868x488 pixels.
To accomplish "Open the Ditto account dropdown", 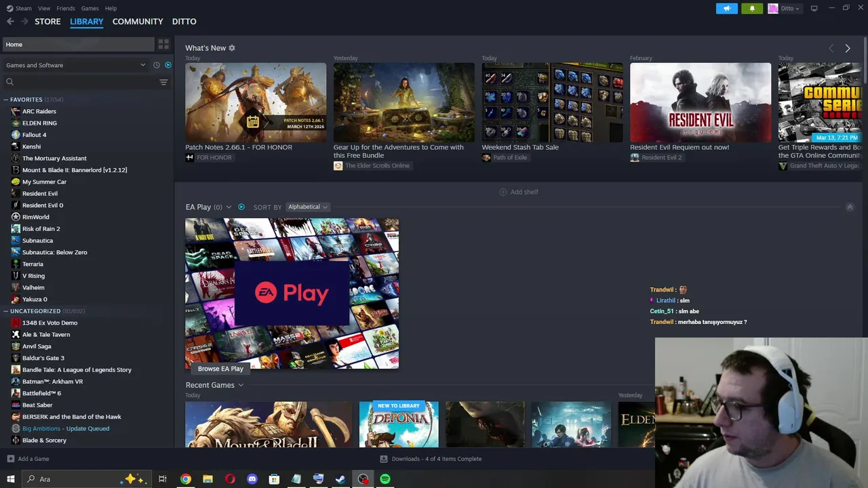I will [784, 8].
